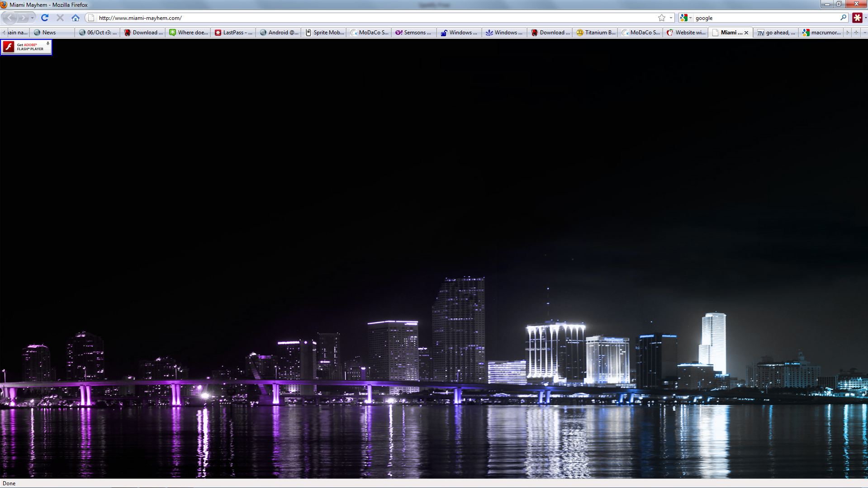
Task: Minimize the Firefox window
Action: [827, 4]
